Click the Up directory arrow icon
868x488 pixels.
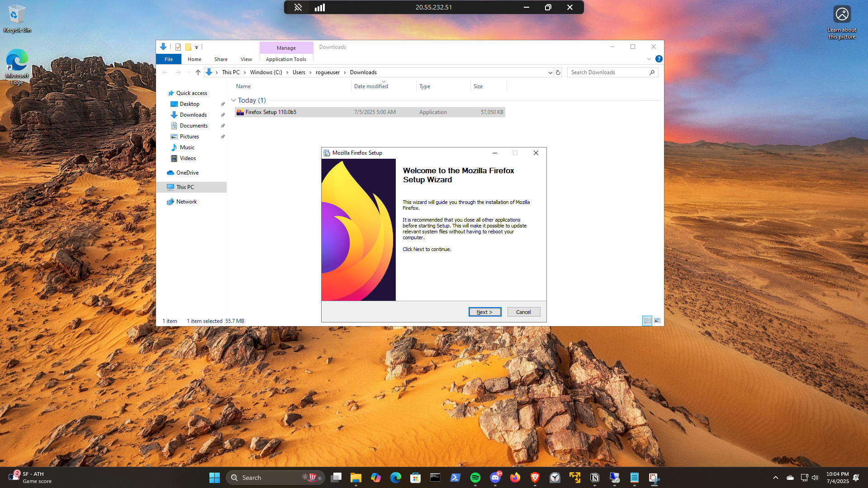tap(198, 72)
